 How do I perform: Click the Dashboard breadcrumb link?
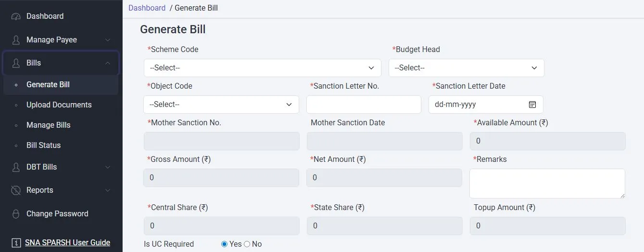tap(147, 8)
